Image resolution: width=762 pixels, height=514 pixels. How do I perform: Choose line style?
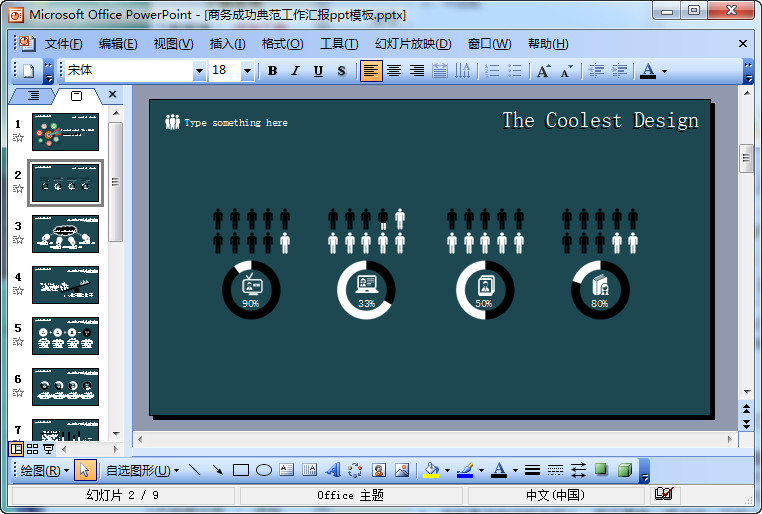[533, 470]
